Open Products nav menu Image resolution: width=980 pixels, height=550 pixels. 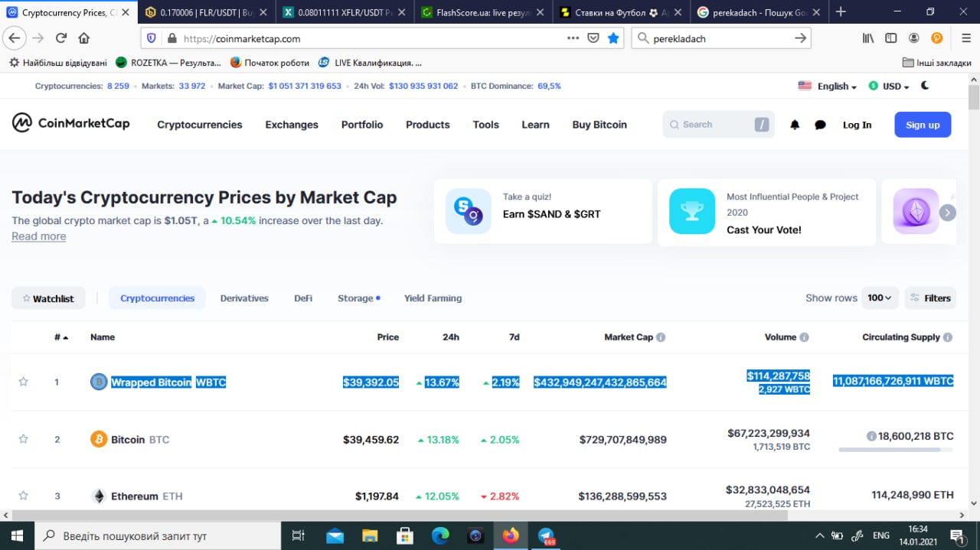pos(428,125)
